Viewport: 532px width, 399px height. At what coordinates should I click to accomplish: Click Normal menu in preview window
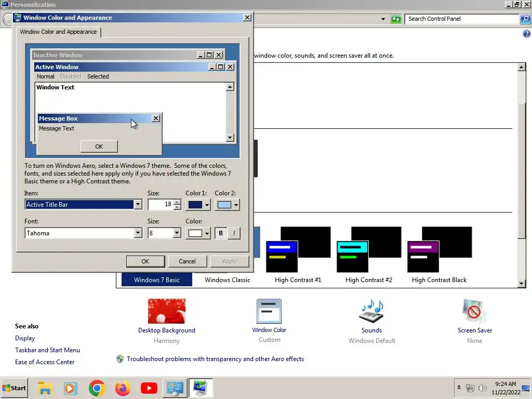coord(46,76)
